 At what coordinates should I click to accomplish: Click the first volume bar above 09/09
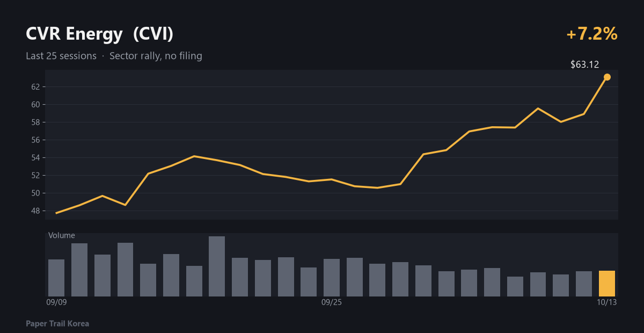pos(56,278)
